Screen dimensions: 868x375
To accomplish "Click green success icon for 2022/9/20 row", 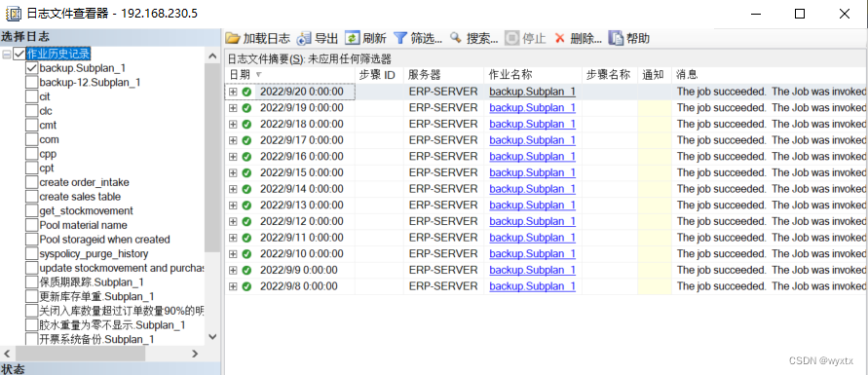I will 246,92.
